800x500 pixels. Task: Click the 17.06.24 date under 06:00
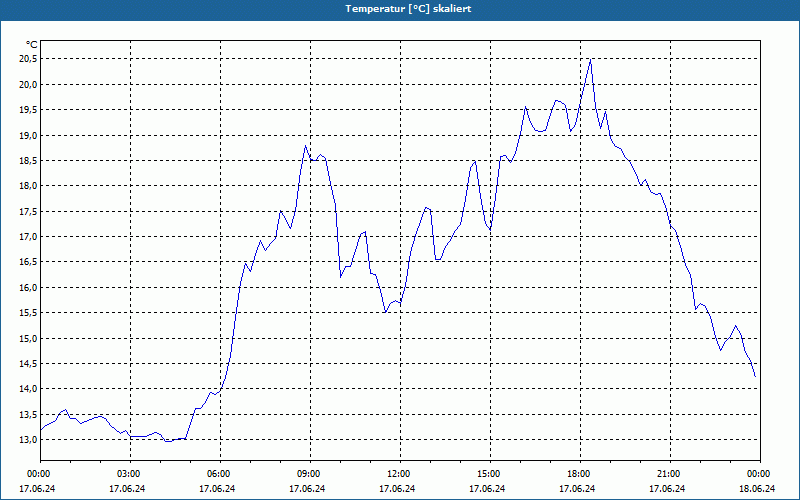tap(217, 489)
